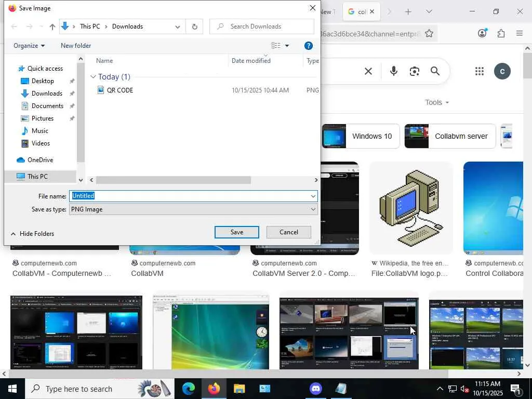Select the Windows 10 filter chip

[x=361, y=136]
